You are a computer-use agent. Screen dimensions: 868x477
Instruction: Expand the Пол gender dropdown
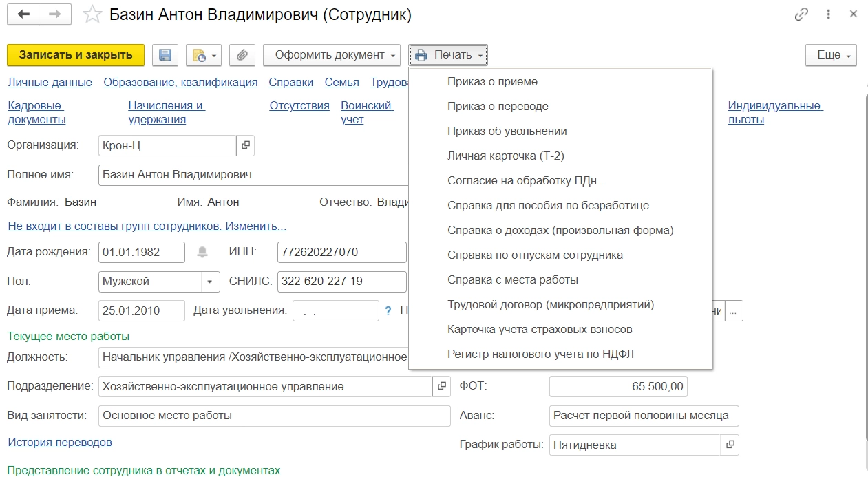pos(211,281)
